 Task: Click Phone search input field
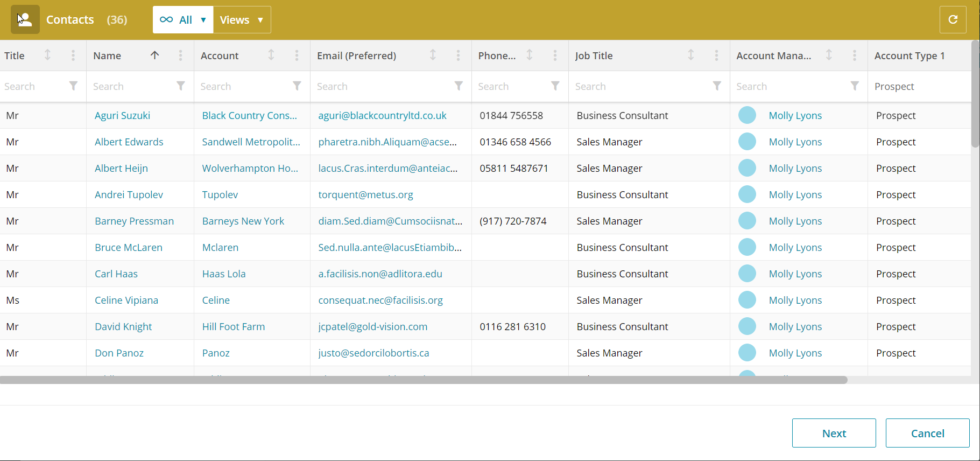tap(512, 86)
